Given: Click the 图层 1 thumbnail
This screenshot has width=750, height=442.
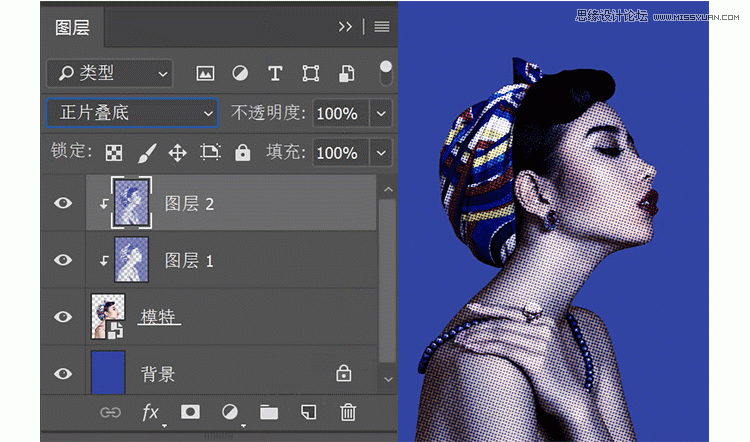Looking at the screenshot, I should 132,260.
